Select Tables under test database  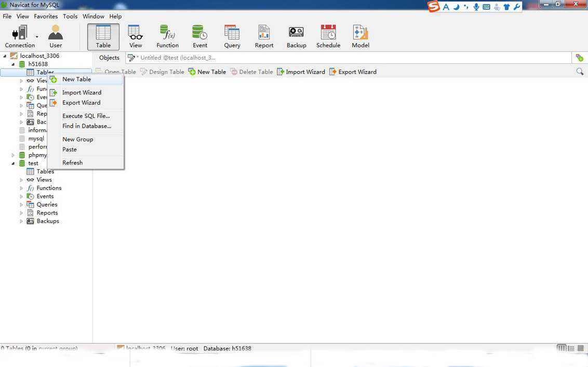(40, 171)
